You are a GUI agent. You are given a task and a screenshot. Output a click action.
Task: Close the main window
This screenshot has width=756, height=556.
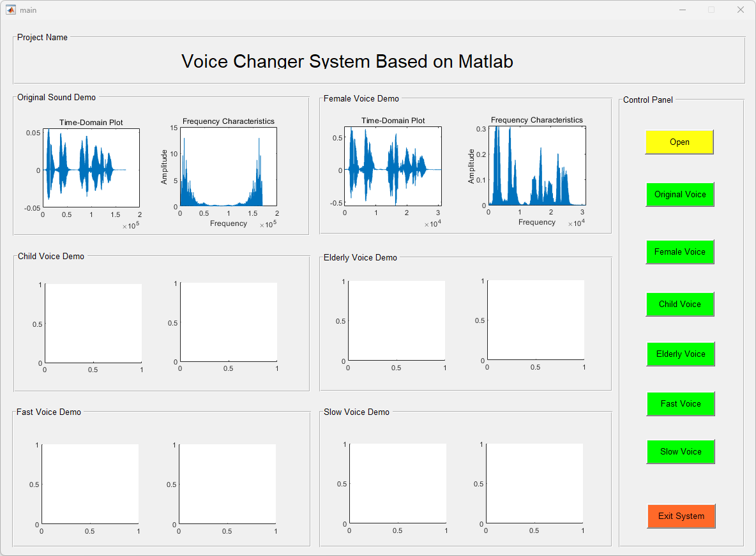click(x=741, y=10)
